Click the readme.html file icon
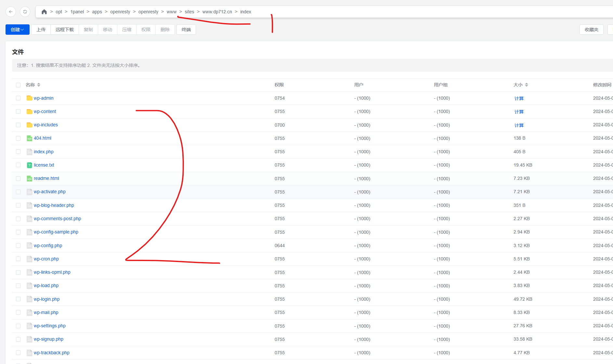The width and height of the screenshot is (613, 364). (x=29, y=179)
